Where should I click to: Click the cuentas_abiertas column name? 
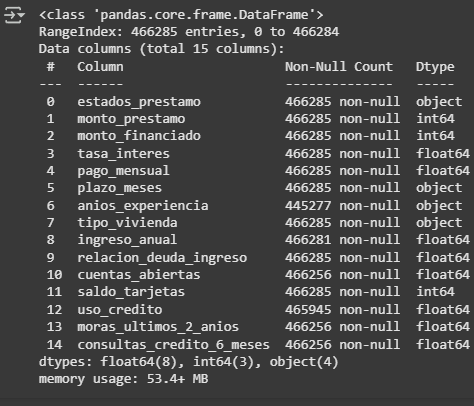point(139,275)
